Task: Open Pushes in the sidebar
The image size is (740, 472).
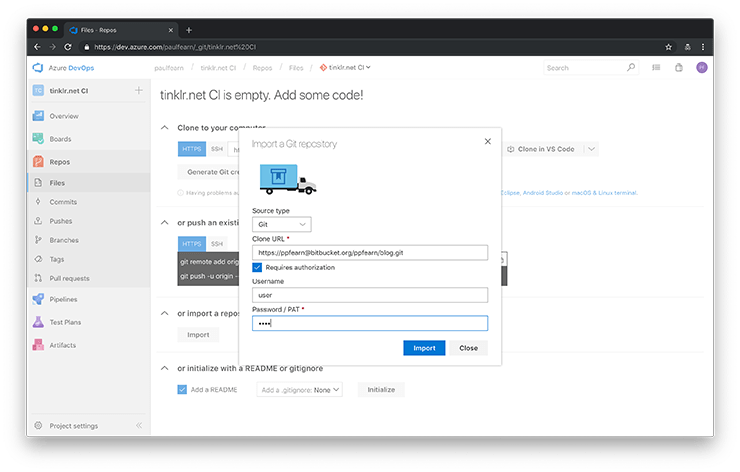Action: click(x=61, y=221)
